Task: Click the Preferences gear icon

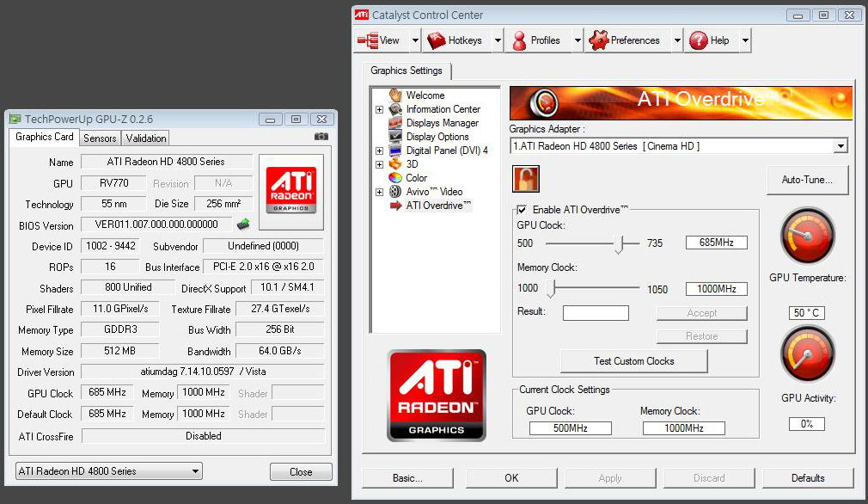Action: pyautogui.click(x=598, y=40)
